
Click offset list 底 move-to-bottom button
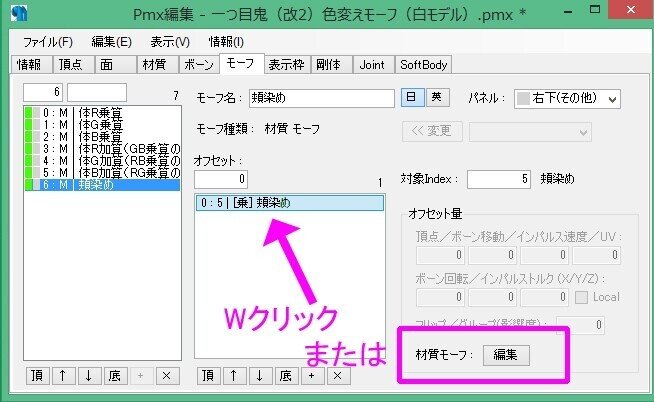click(286, 376)
